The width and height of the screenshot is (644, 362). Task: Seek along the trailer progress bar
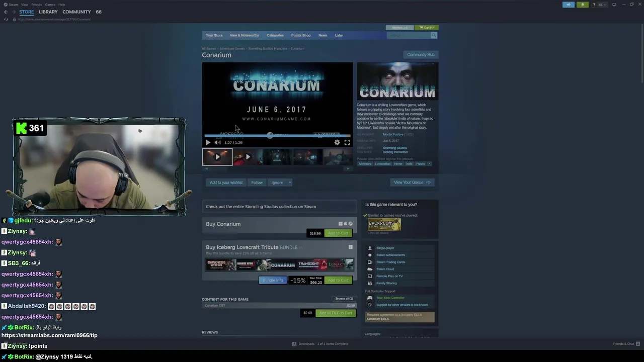[277, 136]
